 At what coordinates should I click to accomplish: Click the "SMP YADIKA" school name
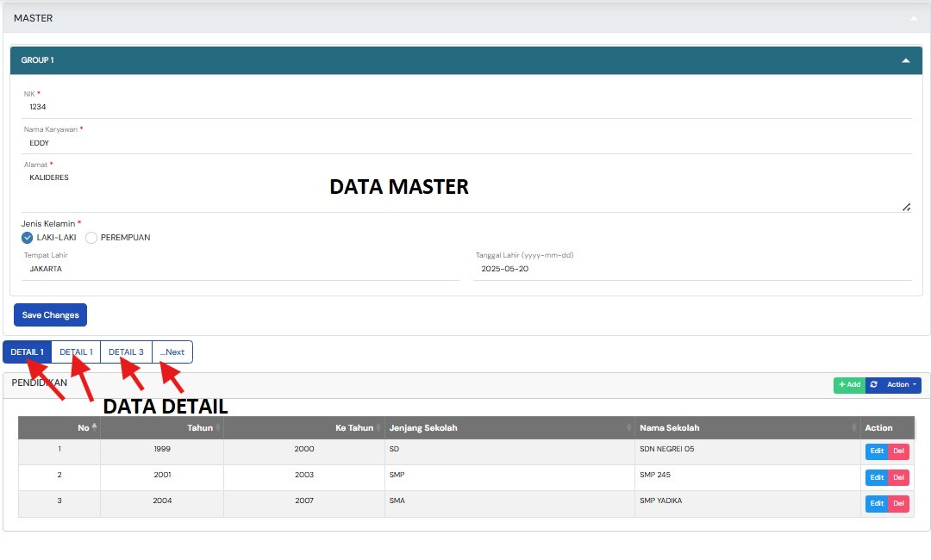[x=661, y=501]
